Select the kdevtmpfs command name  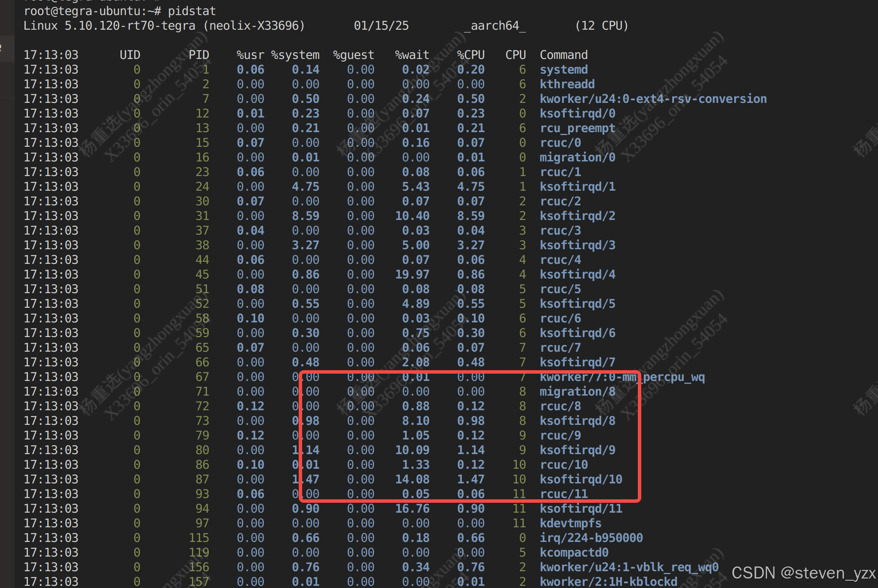click(x=570, y=523)
